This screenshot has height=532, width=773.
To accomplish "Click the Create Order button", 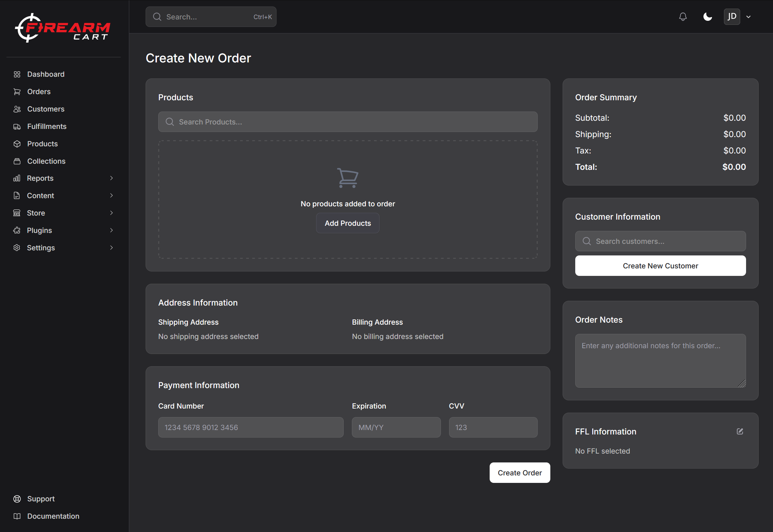I will click(x=520, y=473).
